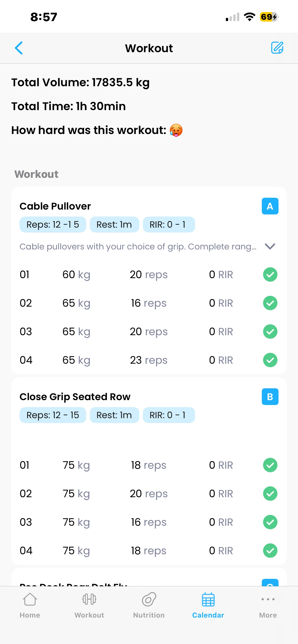Select the Calendar icon in bottom bar
This screenshot has width=298, height=644.
click(208, 599)
